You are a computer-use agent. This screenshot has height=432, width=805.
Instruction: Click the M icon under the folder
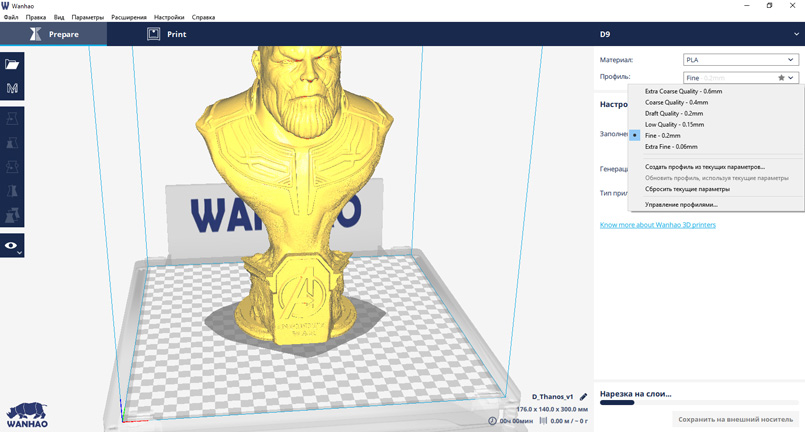pos(12,89)
